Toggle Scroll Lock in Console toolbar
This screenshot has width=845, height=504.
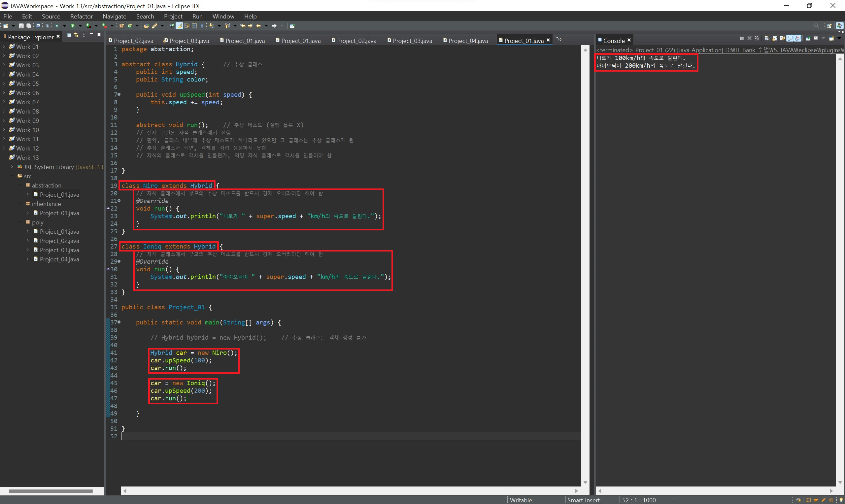(x=775, y=38)
